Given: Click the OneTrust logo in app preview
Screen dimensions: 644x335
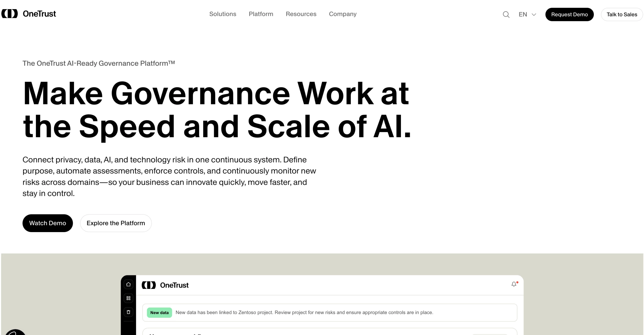Looking at the screenshot, I should pos(165,285).
